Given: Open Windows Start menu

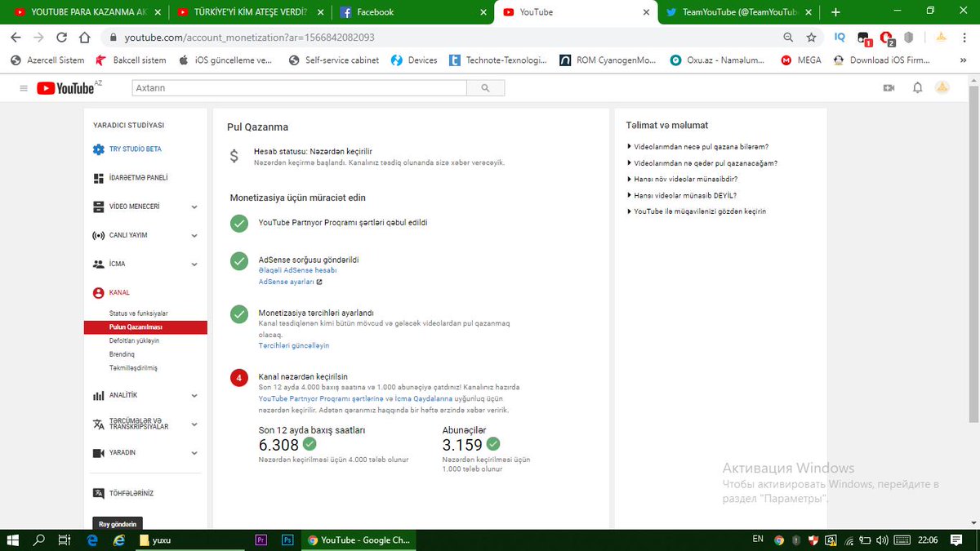Looking at the screenshot, I should pos(12,540).
